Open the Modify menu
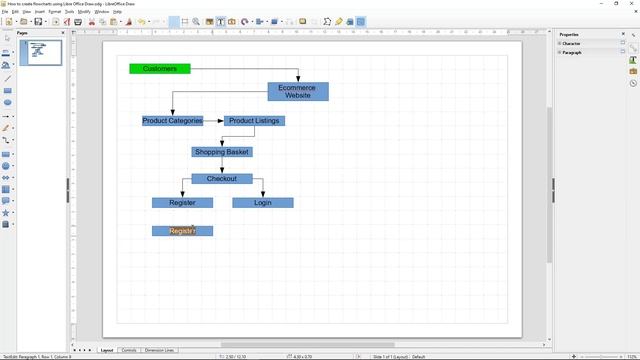This screenshot has width=640, height=360. coord(84,12)
